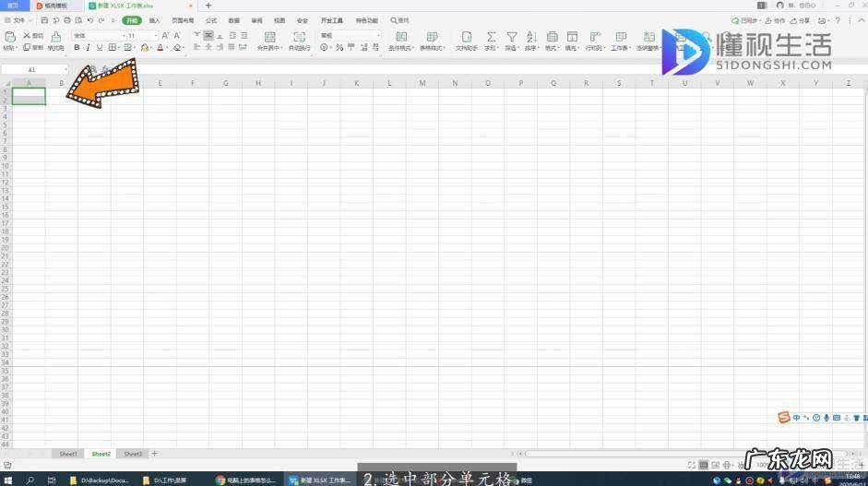Switch to the Sheet3 worksheet tab

click(133, 454)
